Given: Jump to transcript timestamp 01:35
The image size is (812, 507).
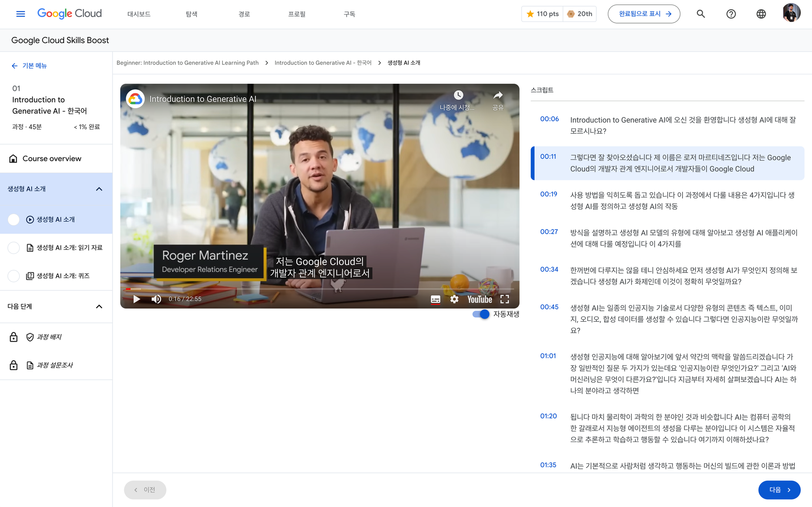Looking at the screenshot, I should coord(548,465).
